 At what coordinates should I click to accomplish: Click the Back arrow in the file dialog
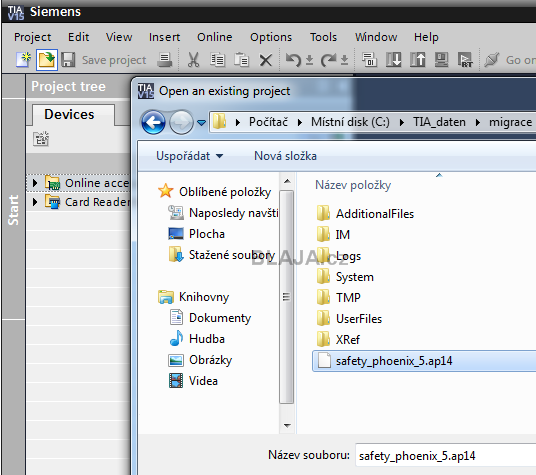click(x=153, y=122)
